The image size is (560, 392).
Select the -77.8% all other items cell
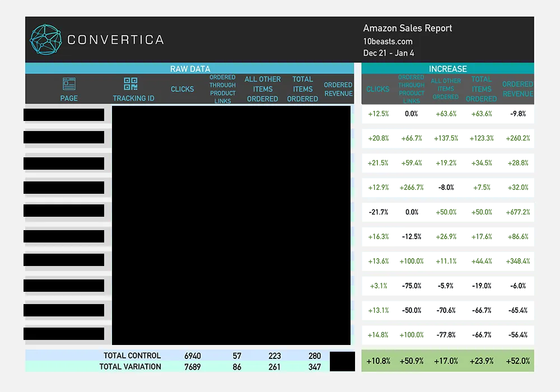tap(446, 335)
